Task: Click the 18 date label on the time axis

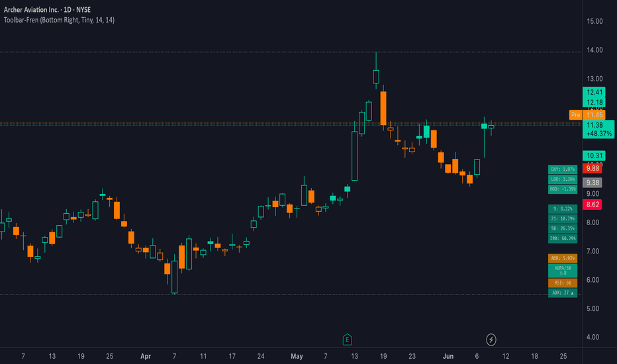Action: click(534, 356)
